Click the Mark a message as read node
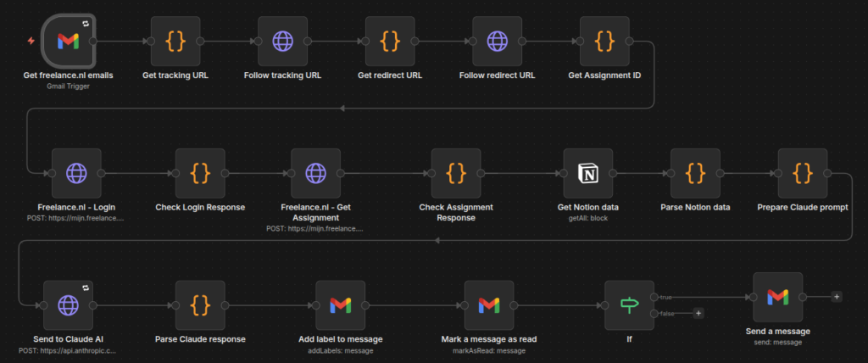868x363 pixels. (489, 305)
